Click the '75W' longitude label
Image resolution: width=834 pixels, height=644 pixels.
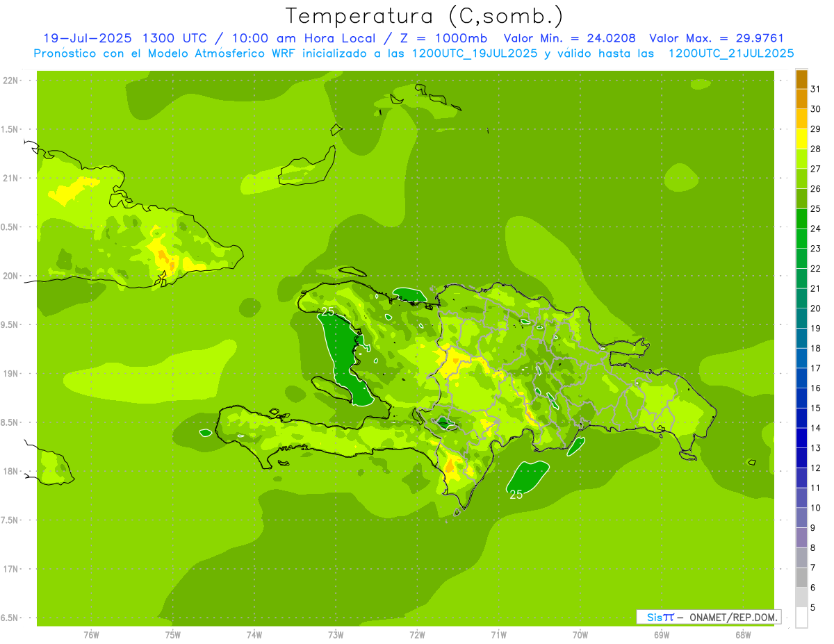point(173,635)
